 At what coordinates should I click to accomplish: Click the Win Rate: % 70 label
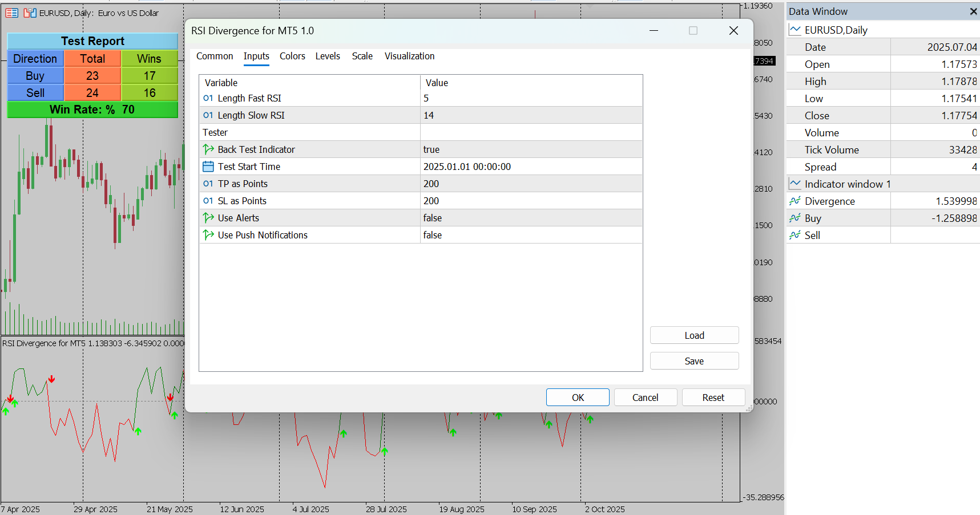(92, 110)
